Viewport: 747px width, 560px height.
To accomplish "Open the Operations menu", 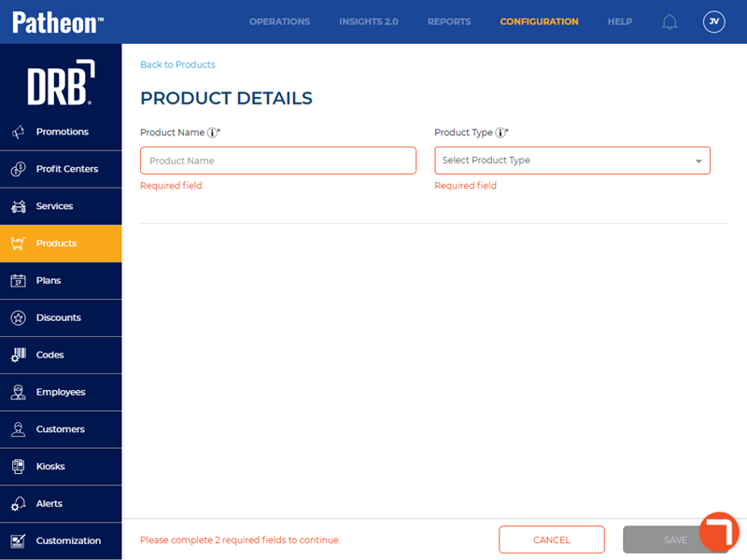I will 279,21.
